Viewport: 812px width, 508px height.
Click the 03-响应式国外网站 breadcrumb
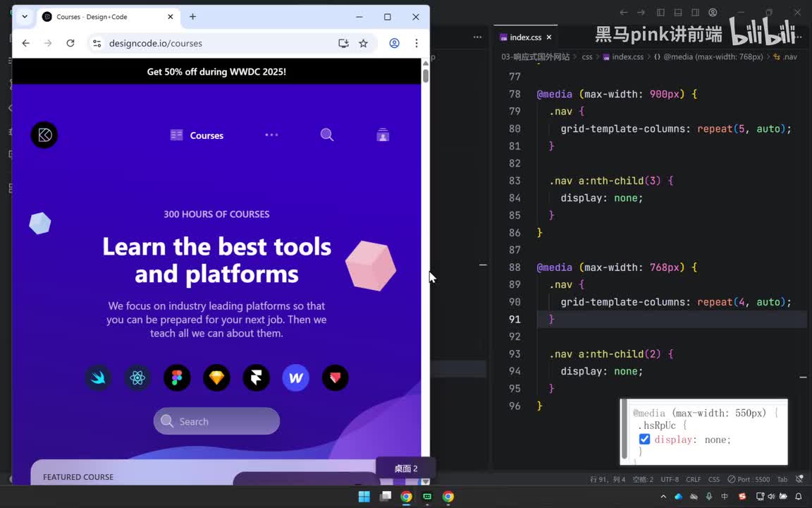tap(536, 56)
